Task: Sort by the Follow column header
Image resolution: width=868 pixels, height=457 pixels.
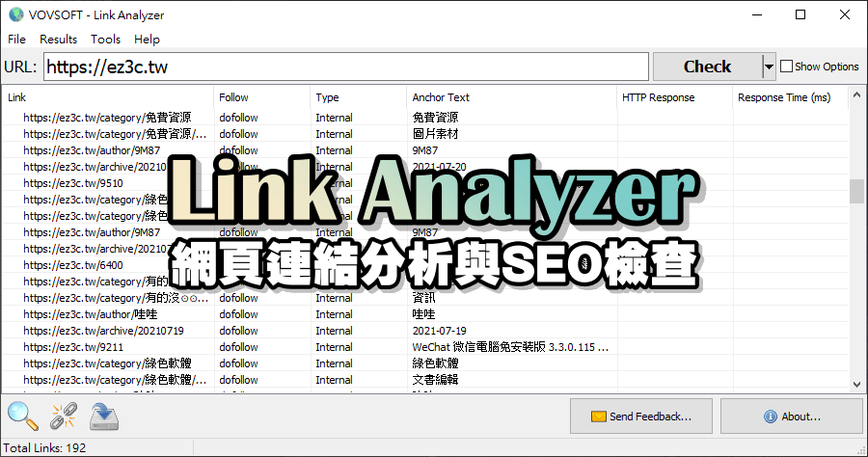Action: [261, 97]
